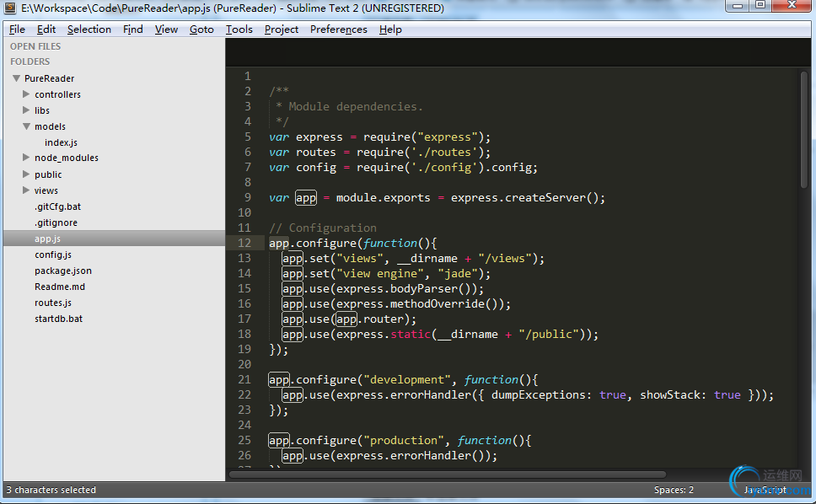Click the "production" string on line 25
Viewport: 816px width, 504px height.
(x=403, y=441)
